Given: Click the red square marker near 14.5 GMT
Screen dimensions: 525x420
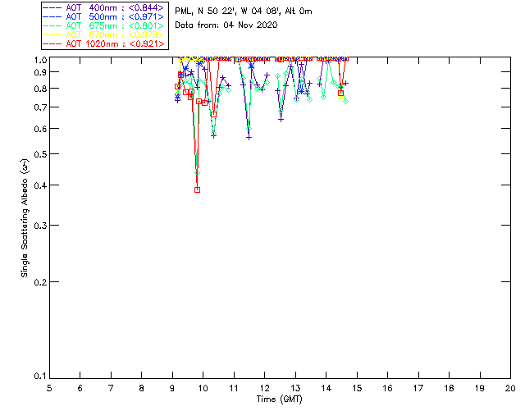Looking at the screenshot, I should [340, 93].
